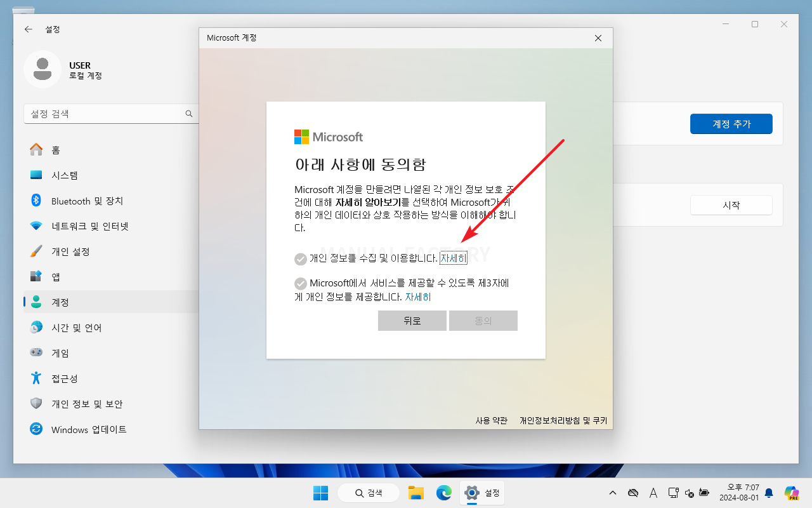This screenshot has width=812, height=508.
Task: Click the 뒤로 (Back) button
Action: [x=412, y=321]
